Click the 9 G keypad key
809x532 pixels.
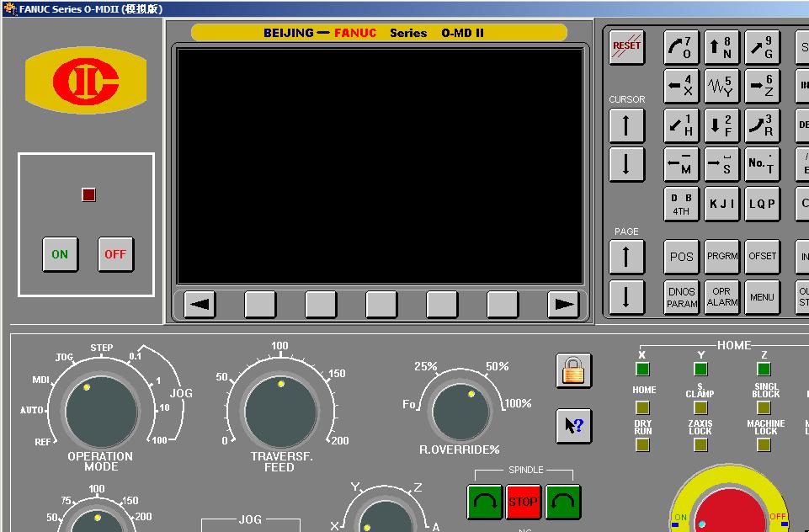click(762, 47)
